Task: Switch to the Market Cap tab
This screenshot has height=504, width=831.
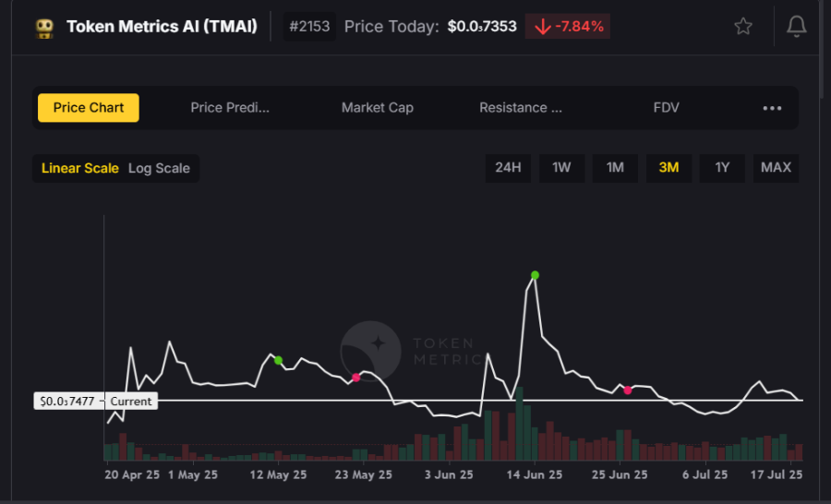Action: coord(377,108)
